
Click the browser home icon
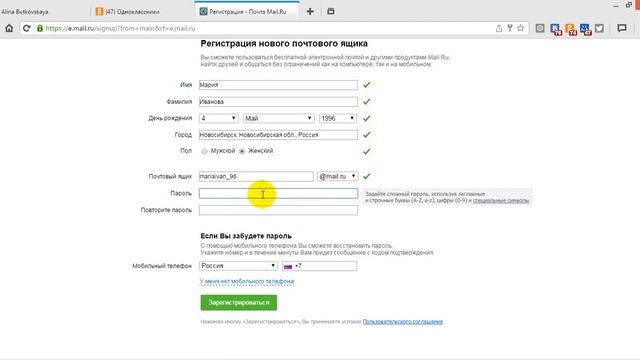click(x=9, y=28)
